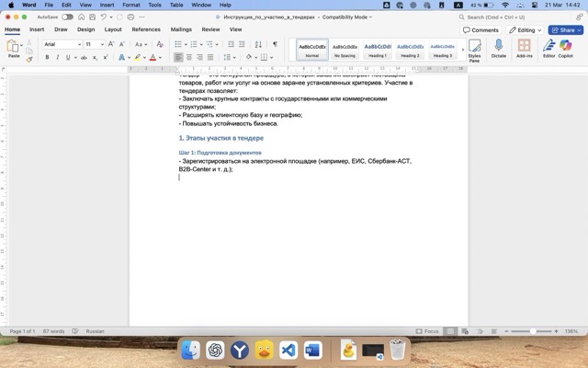
Task: Switch to the References ribbon tab
Action: point(146,29)
